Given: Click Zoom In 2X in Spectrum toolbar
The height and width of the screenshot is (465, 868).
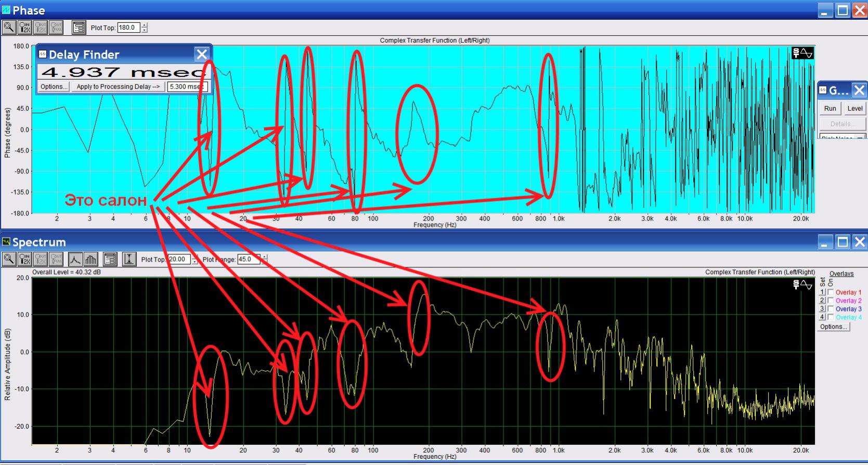Looking at the screenshot, I should coord(24,259).
